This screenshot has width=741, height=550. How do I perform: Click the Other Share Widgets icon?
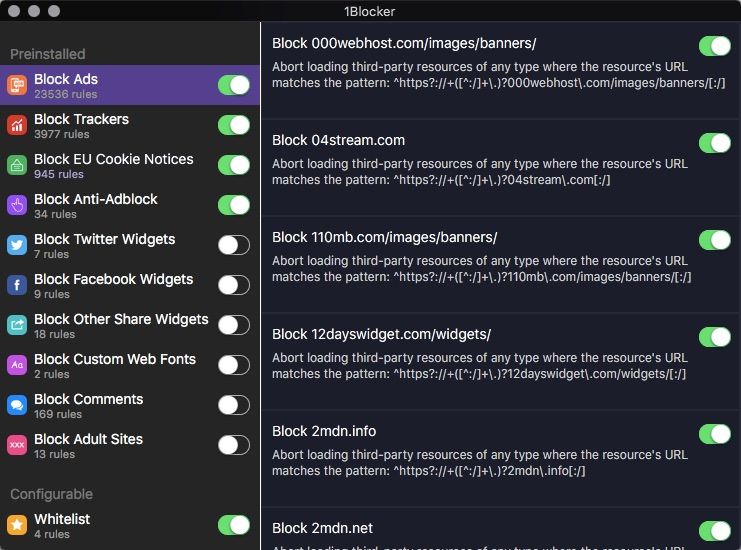[x=17, y=325]
